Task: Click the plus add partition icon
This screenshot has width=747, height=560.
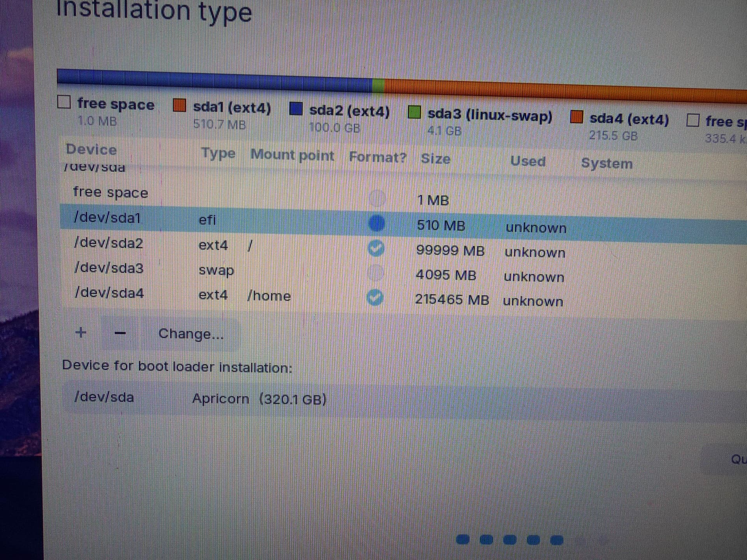Action: [81, 333]
